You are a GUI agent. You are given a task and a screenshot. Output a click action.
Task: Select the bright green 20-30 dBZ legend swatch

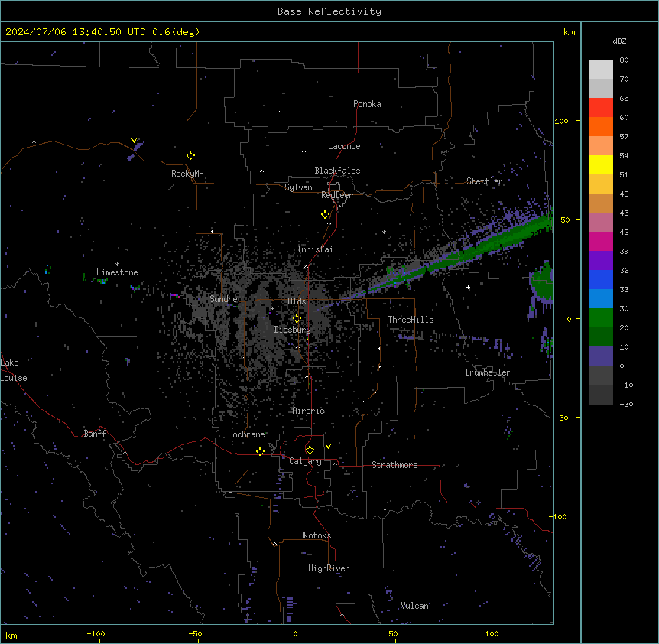[x=601, y=318]
